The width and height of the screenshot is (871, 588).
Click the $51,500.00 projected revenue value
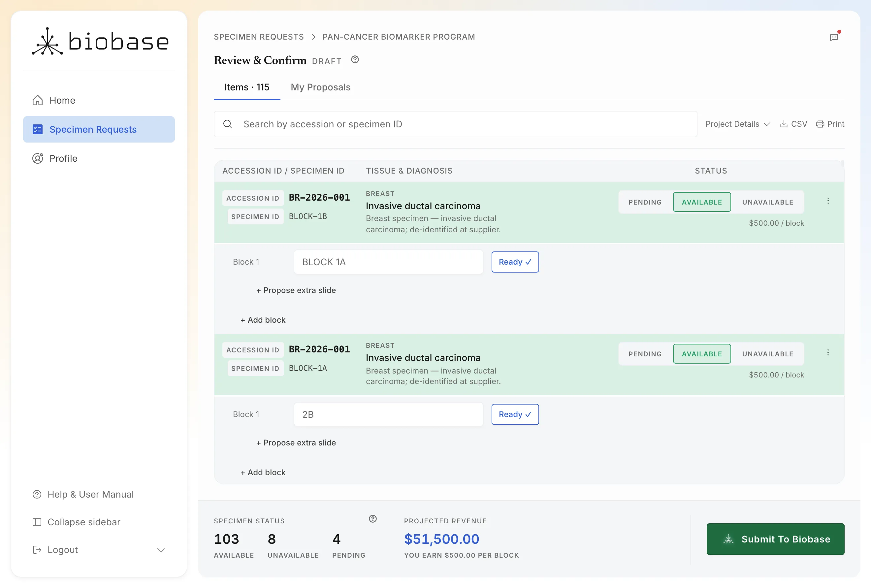441,539
